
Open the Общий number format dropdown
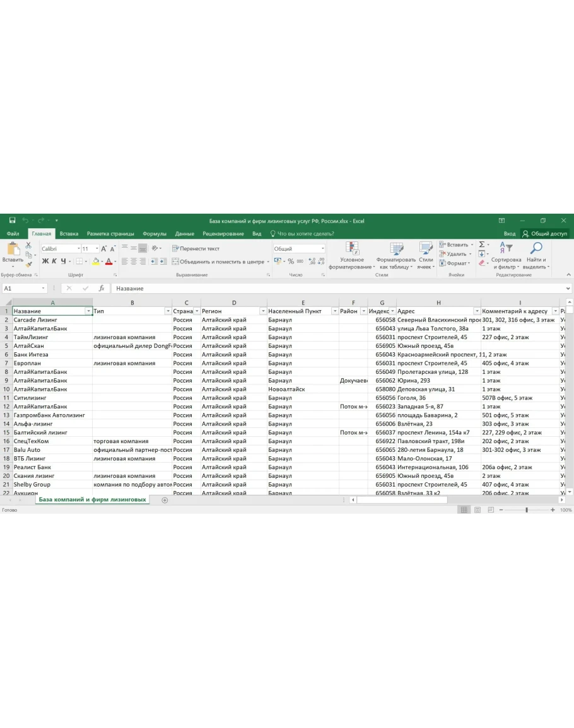322,249
